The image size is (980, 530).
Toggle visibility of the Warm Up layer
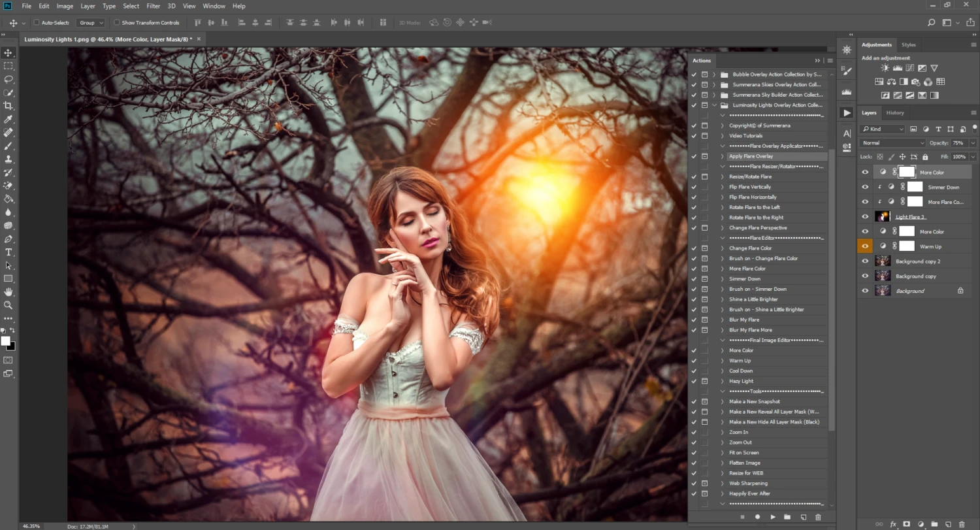coord(865,246)
